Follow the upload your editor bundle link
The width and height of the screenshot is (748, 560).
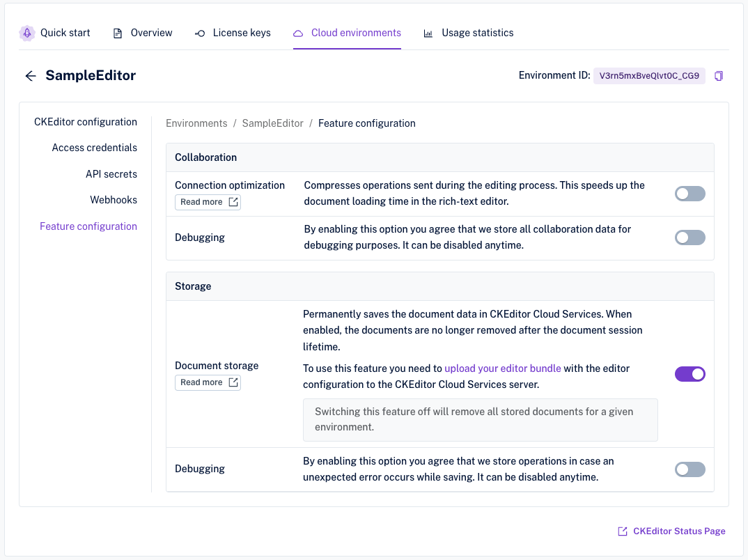(502, 368)
